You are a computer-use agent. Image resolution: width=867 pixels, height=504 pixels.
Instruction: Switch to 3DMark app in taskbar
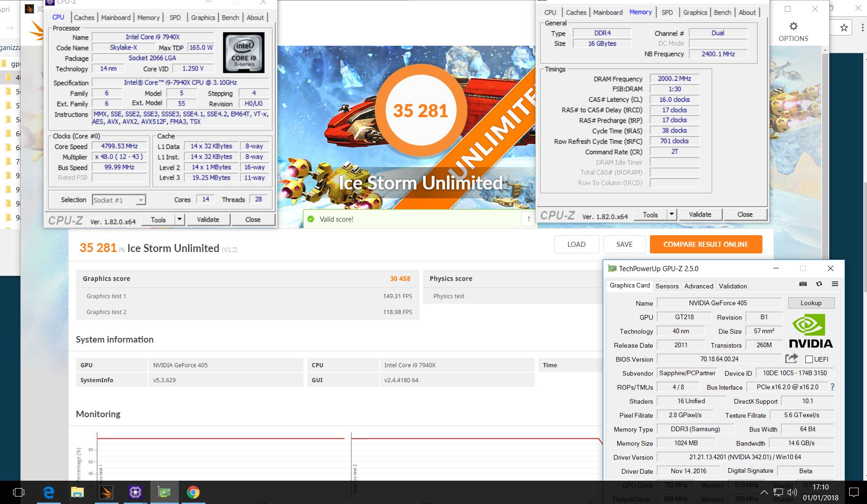(x=106, y=492)
